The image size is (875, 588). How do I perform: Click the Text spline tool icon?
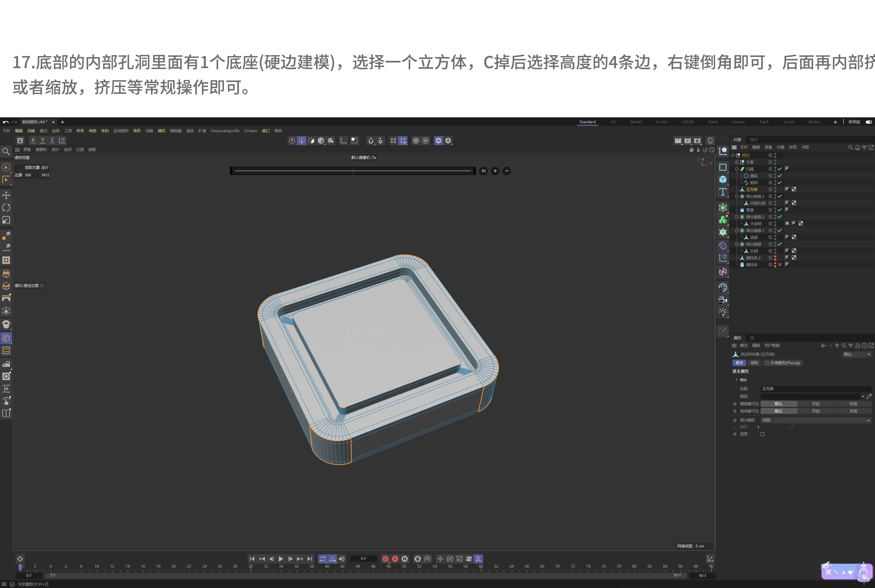tap(723, 192)
